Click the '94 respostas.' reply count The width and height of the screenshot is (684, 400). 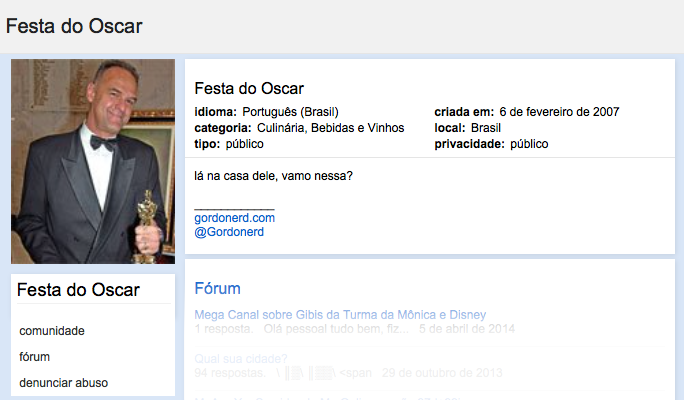pos(230,373)
